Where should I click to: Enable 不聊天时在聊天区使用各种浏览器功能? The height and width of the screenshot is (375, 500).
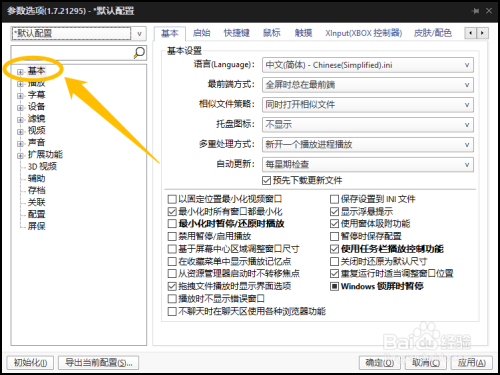click(172, 311)
